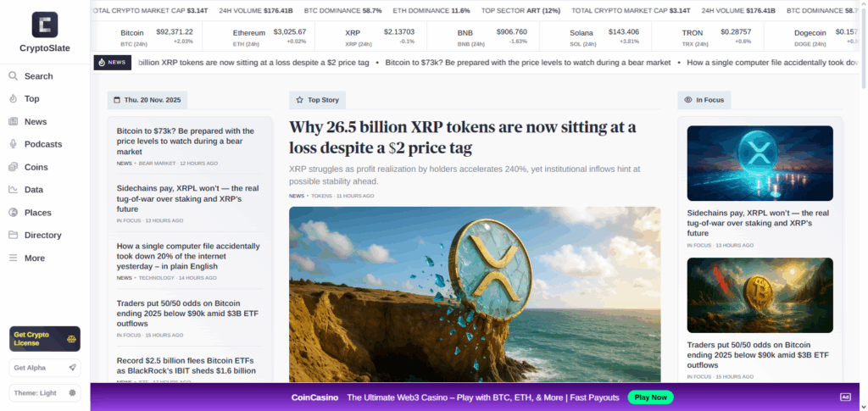Click the Places globe icon in sidebar

click(14, 213)
